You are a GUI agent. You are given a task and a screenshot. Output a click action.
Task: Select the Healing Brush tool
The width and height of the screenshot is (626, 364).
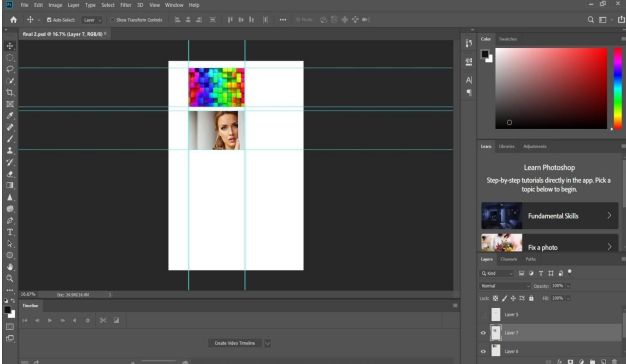click(x=10, y=127)
